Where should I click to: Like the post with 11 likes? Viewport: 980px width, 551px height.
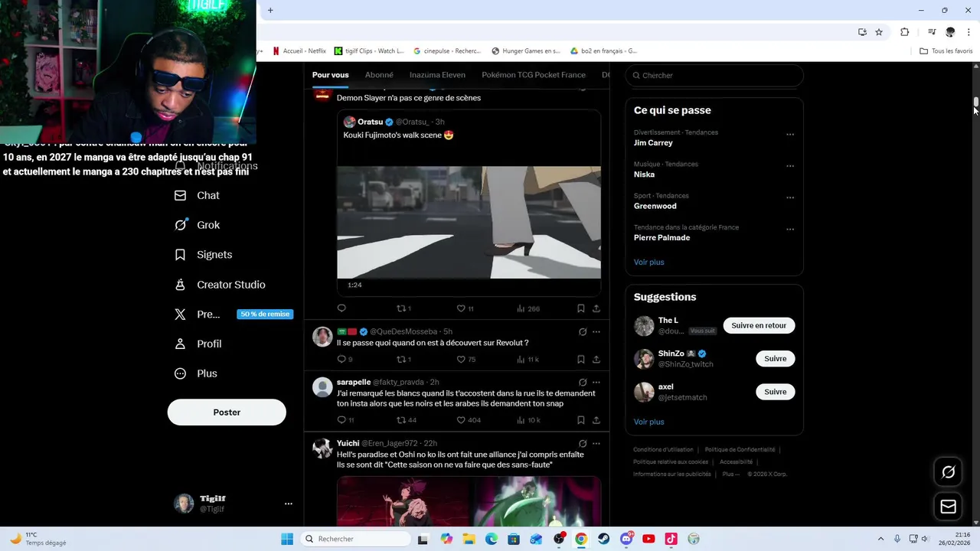point(464,308)
